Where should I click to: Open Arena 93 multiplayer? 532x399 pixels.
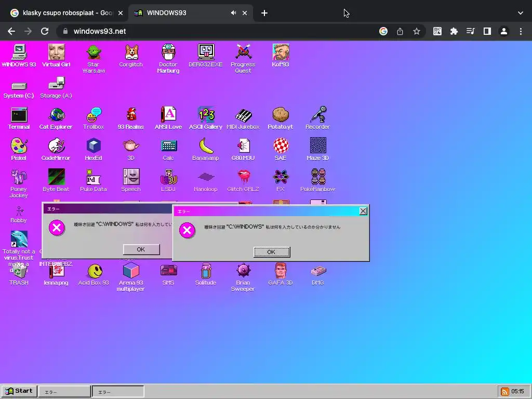(131, 277)
